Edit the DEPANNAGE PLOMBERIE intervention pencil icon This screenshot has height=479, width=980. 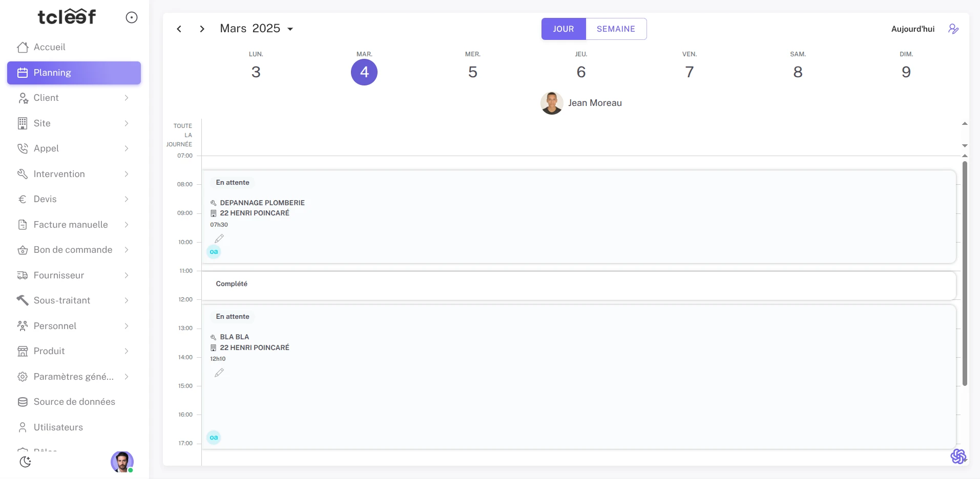coord(219,238)
